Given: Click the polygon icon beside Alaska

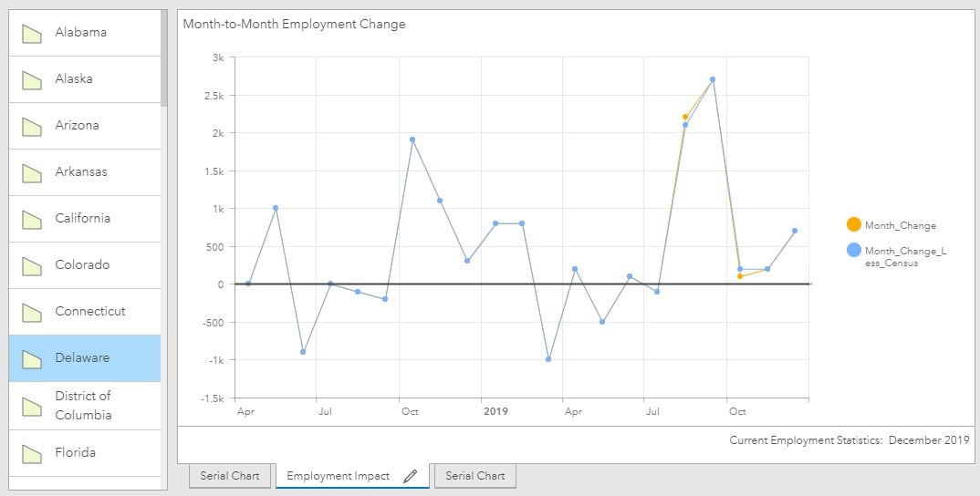Looking at the screenshot, I should point(32,80).
